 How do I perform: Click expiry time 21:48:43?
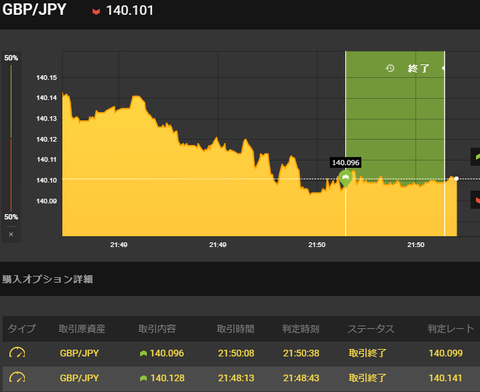click(301, 378)
